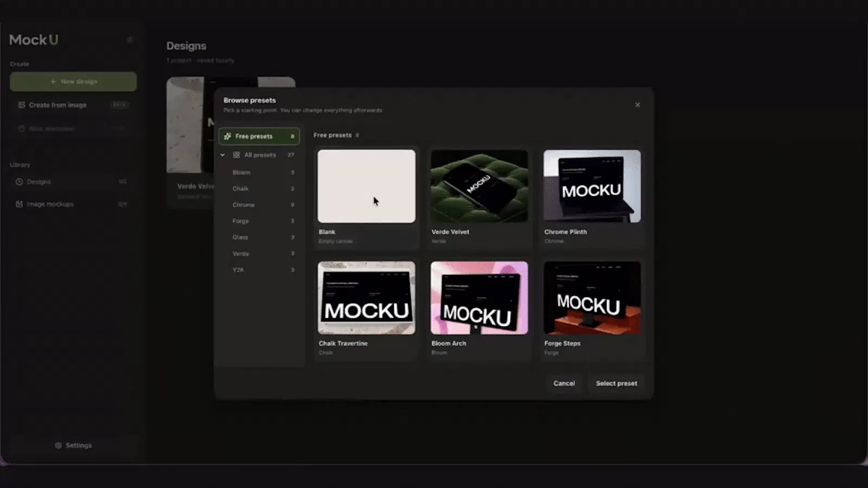This screenshot has height=488, width=868.
Task: Choose the Forge preset category
Action: coord(263,221)
